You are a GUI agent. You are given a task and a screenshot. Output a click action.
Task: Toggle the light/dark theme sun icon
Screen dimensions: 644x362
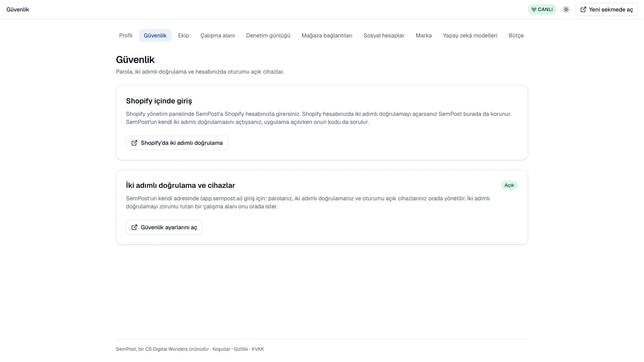[566, 10]
